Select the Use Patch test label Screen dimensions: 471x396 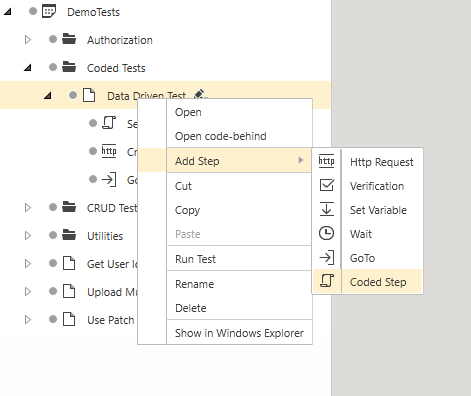(x=111, y=320)
